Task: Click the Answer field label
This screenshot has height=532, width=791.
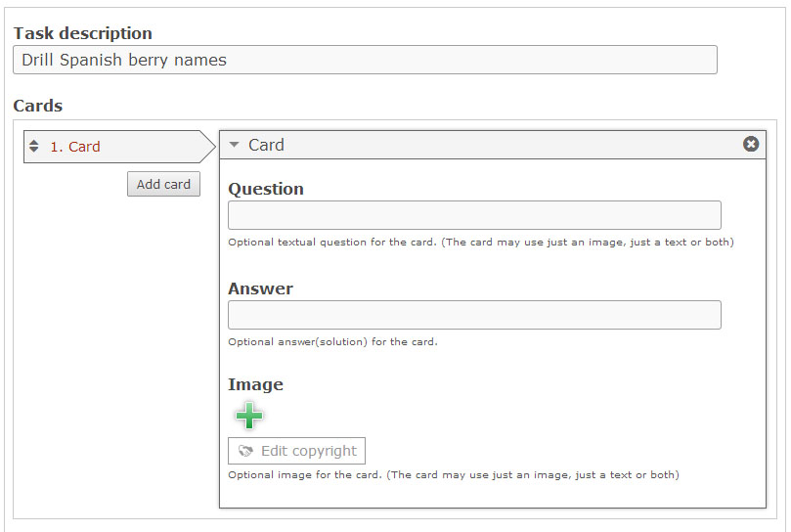Action: coord(260,288)
